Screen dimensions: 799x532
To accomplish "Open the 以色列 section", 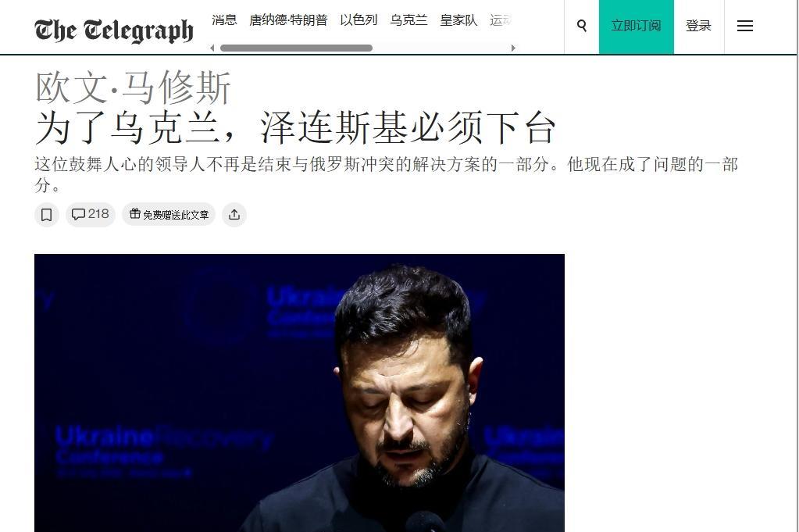I will [358, 20].
